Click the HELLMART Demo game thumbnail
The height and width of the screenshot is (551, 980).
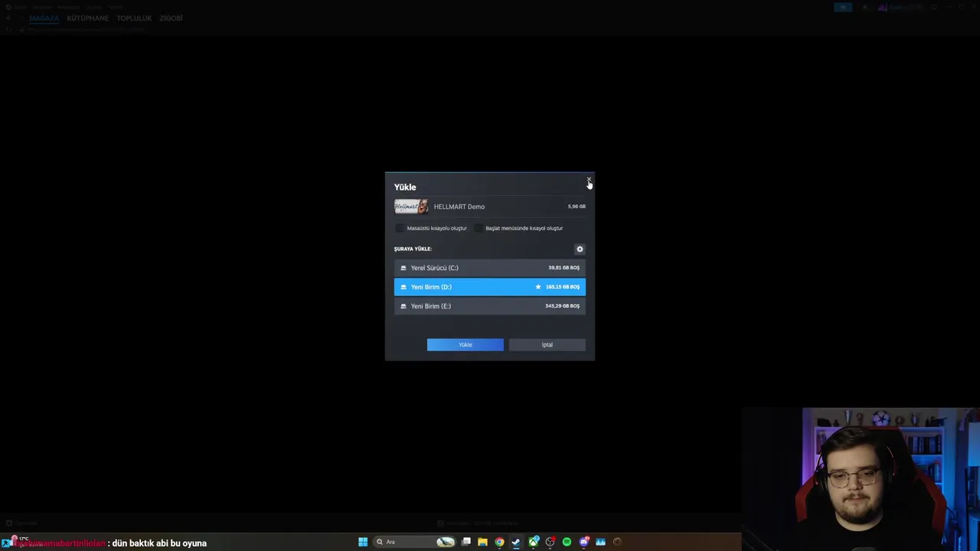point(411,207)
